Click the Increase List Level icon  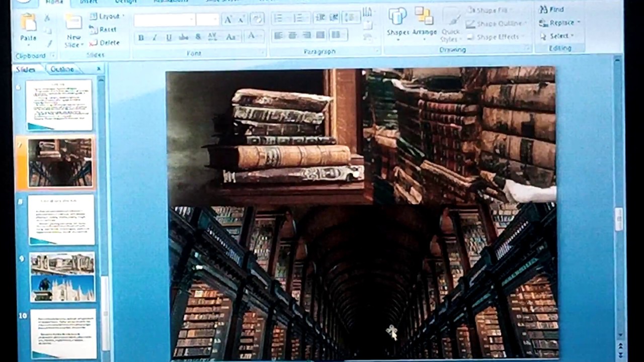coord(334,18)
